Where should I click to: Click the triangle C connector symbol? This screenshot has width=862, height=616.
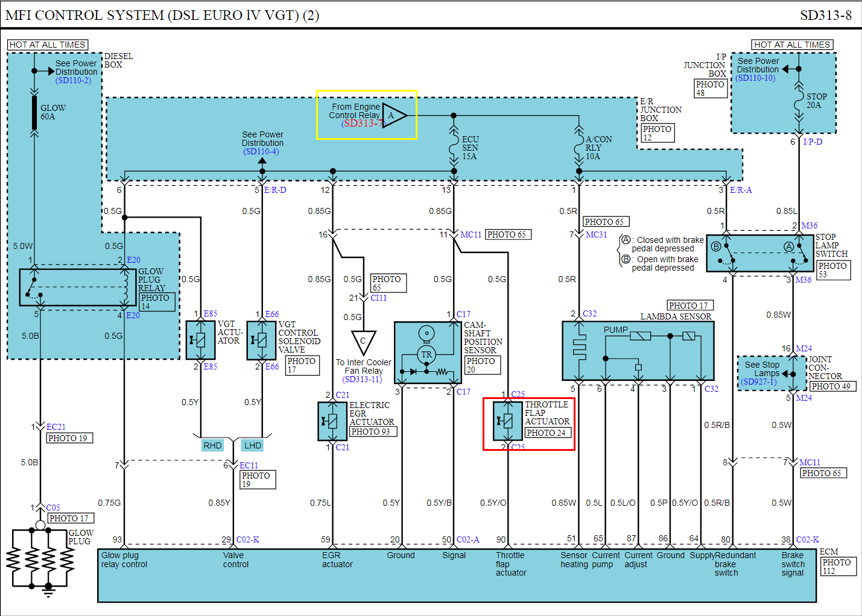(x=363, y=342)
